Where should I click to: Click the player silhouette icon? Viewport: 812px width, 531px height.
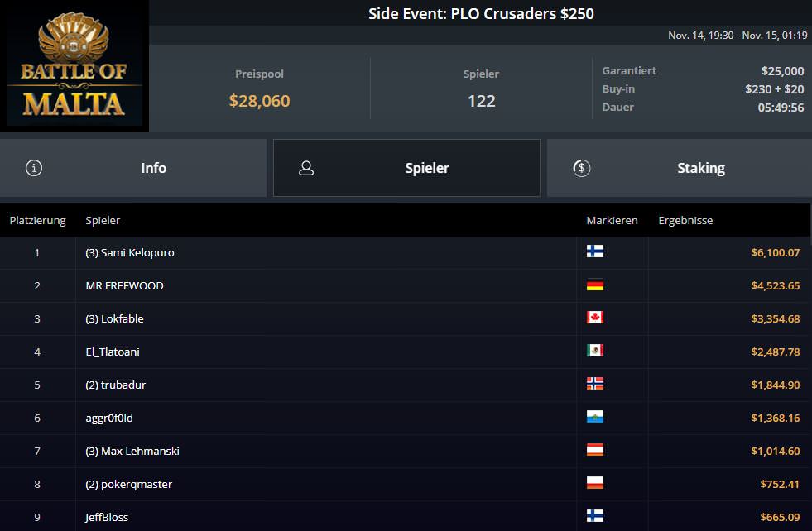pyautogui.click(x=306, y=168)
